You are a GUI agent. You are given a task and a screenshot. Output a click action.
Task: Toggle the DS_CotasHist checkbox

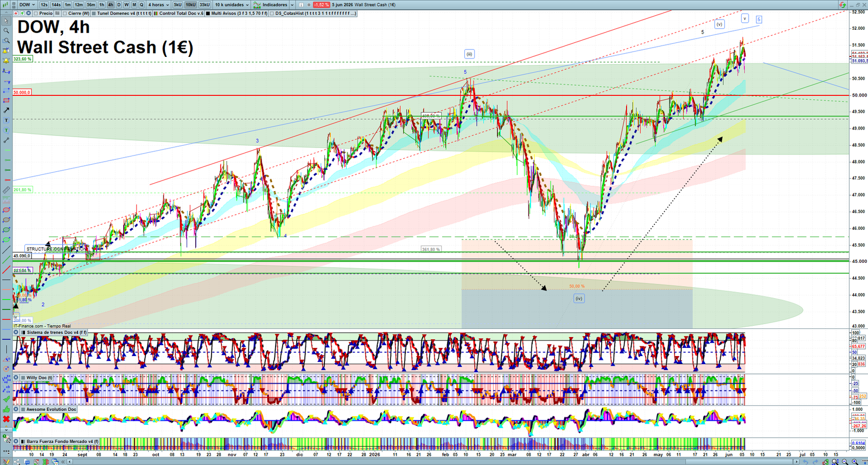coord(272,13)
